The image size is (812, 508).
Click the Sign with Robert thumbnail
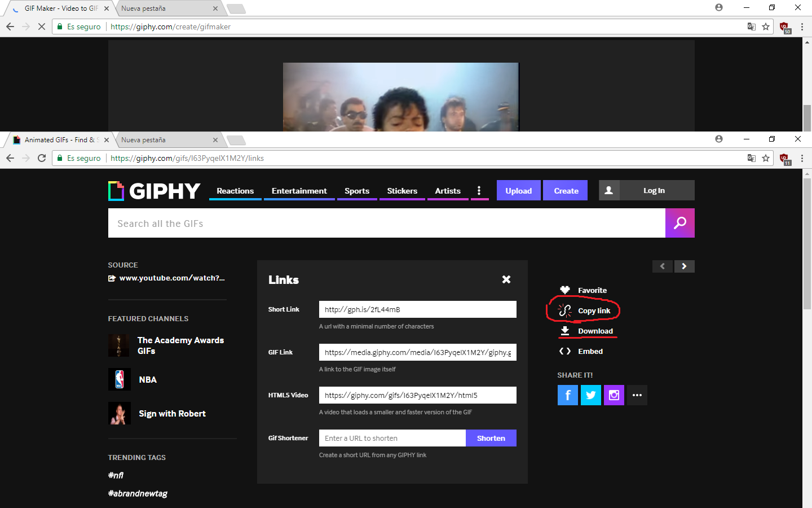pos(119,413)
